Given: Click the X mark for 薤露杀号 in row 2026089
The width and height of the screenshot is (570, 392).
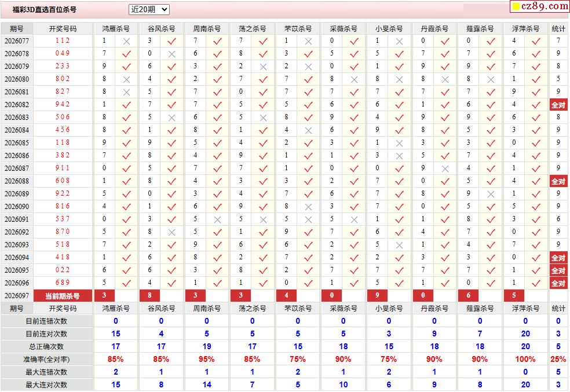Looking at the screenshot, I should point(491,194).
